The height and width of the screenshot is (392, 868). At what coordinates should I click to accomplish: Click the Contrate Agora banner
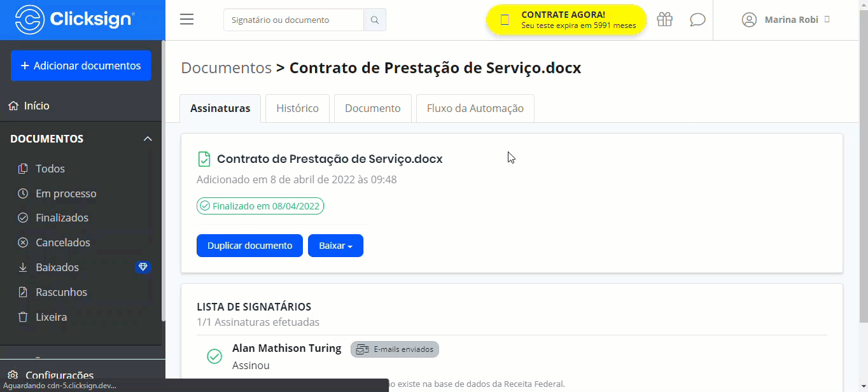pos(566,20)
